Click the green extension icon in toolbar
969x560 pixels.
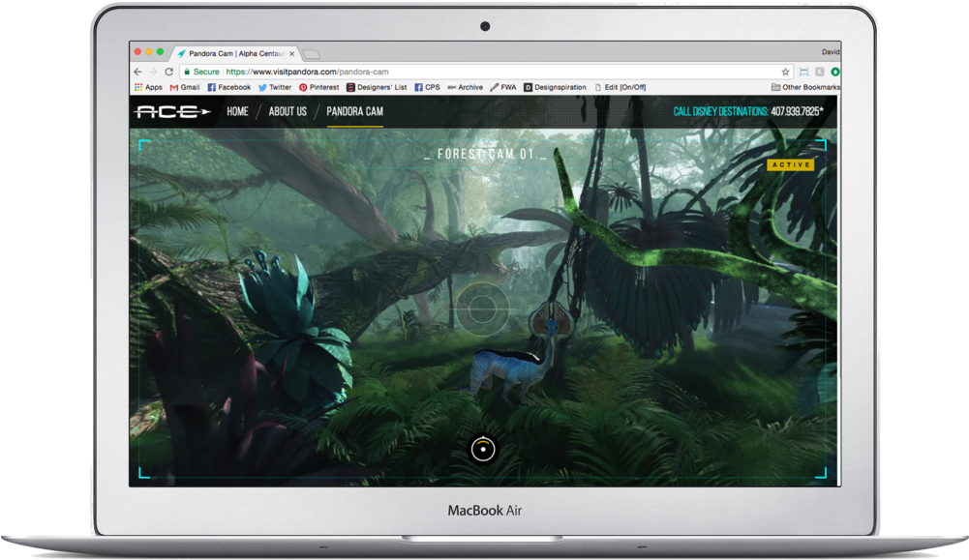pyautogui.click(x=834, y=72)
